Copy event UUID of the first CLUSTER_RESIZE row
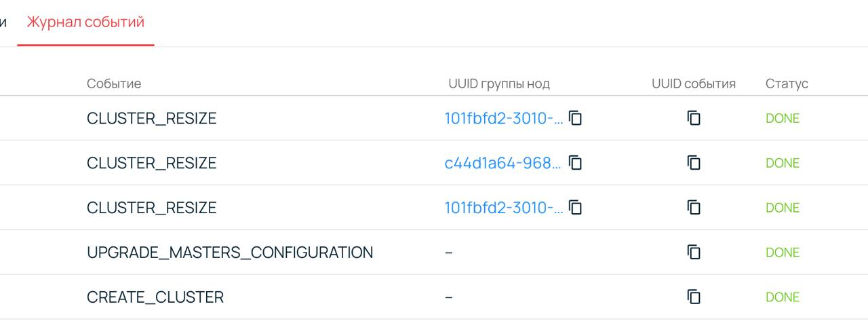The height and width of the screenshot is (334, 868). [693, 118]
